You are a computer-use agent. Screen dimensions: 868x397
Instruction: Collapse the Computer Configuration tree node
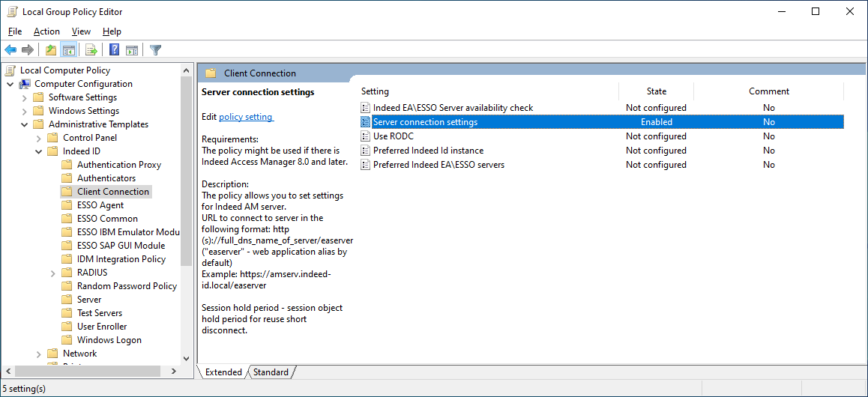pos(10,84)
